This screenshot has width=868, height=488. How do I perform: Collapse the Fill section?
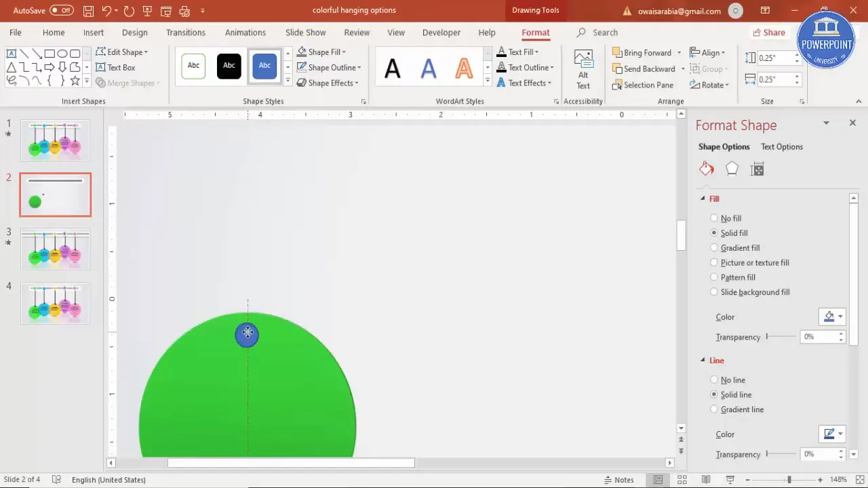pos(703,199)
